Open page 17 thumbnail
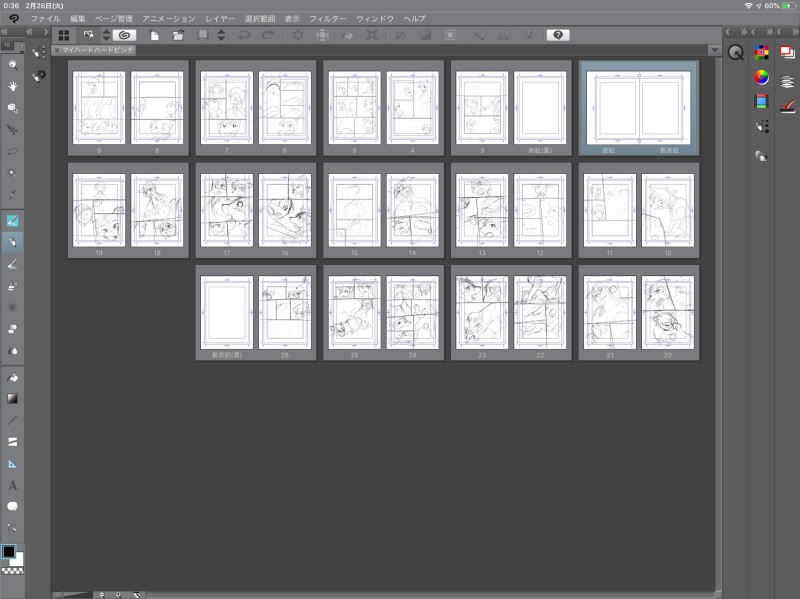The image size is (800, 599). point(227,210)
